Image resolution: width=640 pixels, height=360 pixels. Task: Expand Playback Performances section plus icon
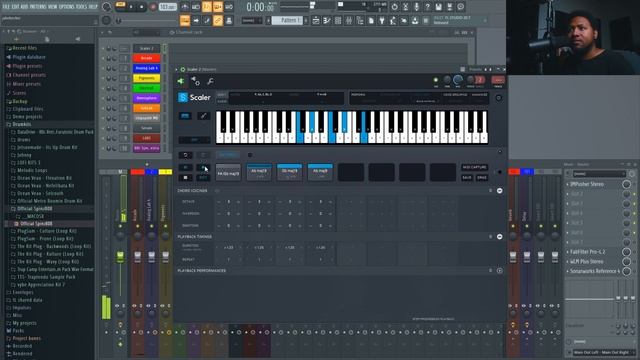click(x=500, y=271)
